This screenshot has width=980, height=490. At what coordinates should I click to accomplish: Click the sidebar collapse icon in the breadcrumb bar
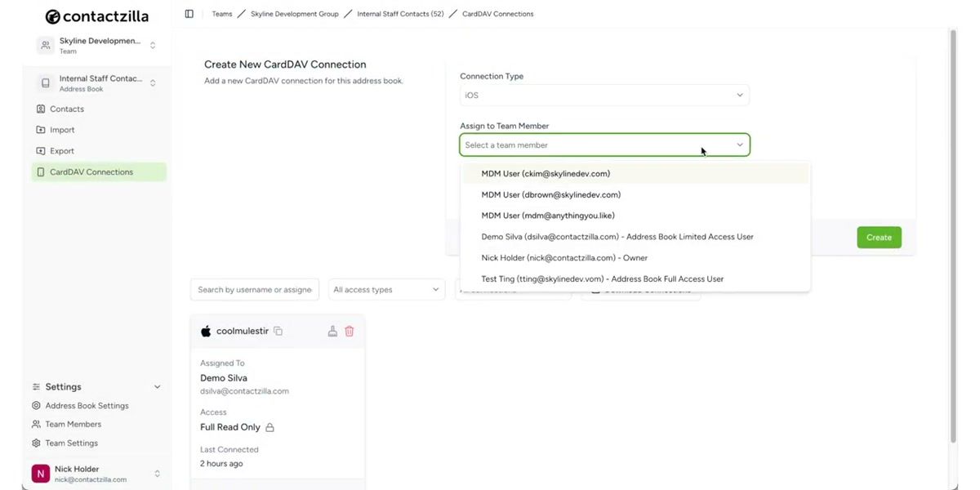[189, 13]
